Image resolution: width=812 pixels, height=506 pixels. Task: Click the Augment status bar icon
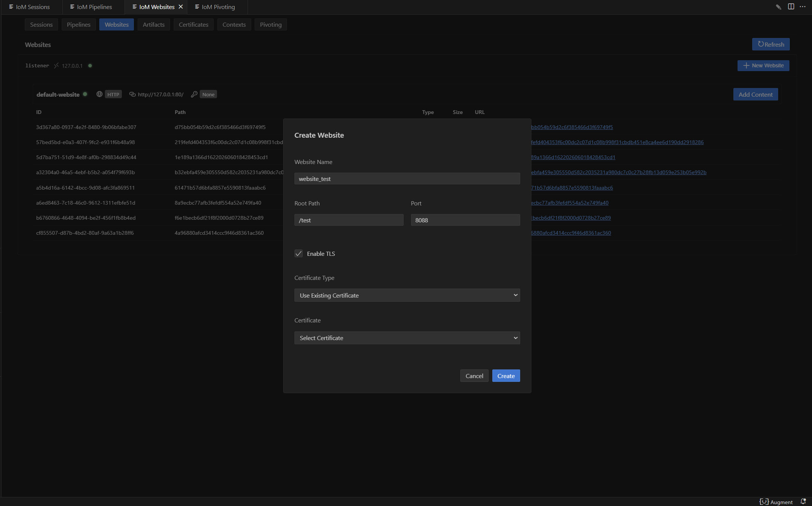click(776, 502)
